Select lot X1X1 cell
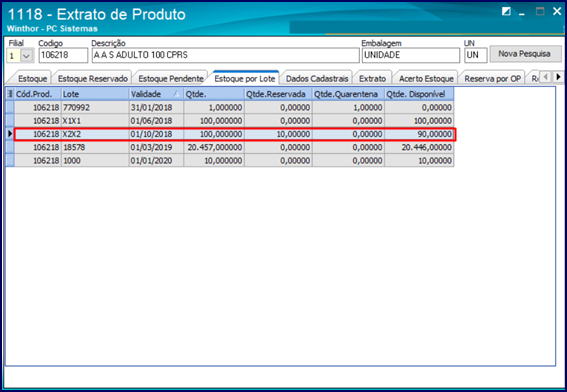 95,121
